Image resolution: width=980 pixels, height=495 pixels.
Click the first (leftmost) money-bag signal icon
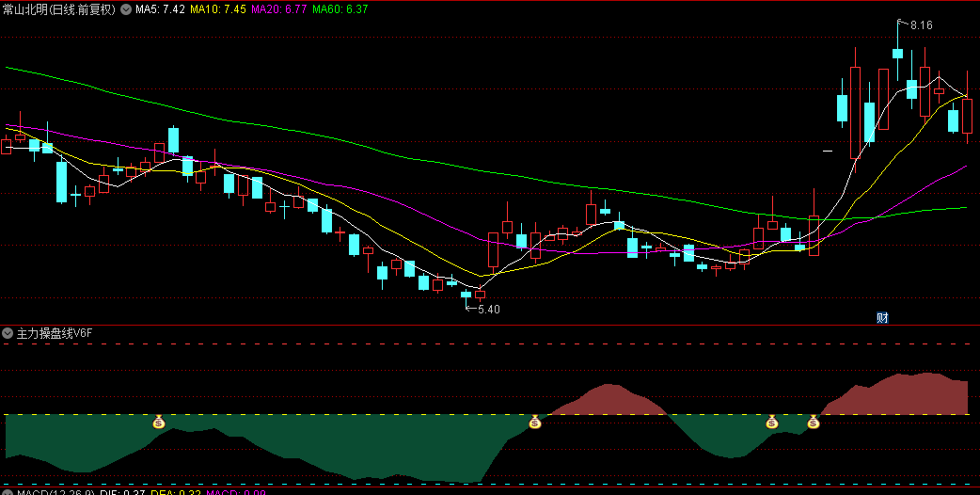(x=159, y=423)
